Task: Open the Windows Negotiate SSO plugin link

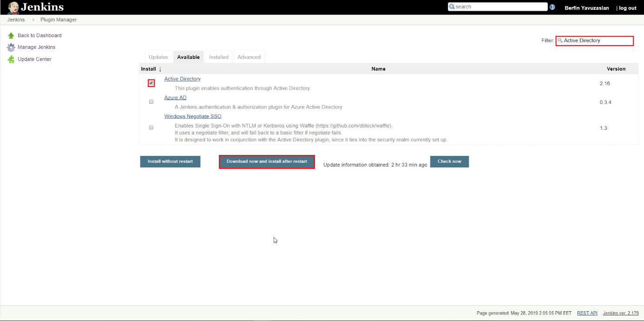Action: point(193,116)
